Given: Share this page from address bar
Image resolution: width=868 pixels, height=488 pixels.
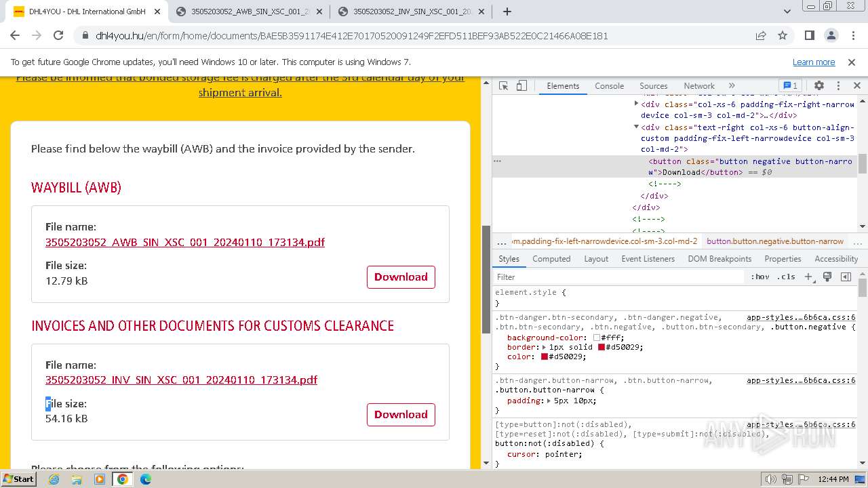Looking at the screenshot, I should pyautogui.click(x=761, y=36).
